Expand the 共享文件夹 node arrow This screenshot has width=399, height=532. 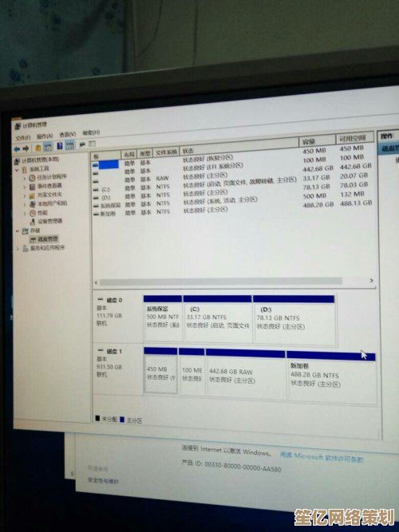[25, 195]
